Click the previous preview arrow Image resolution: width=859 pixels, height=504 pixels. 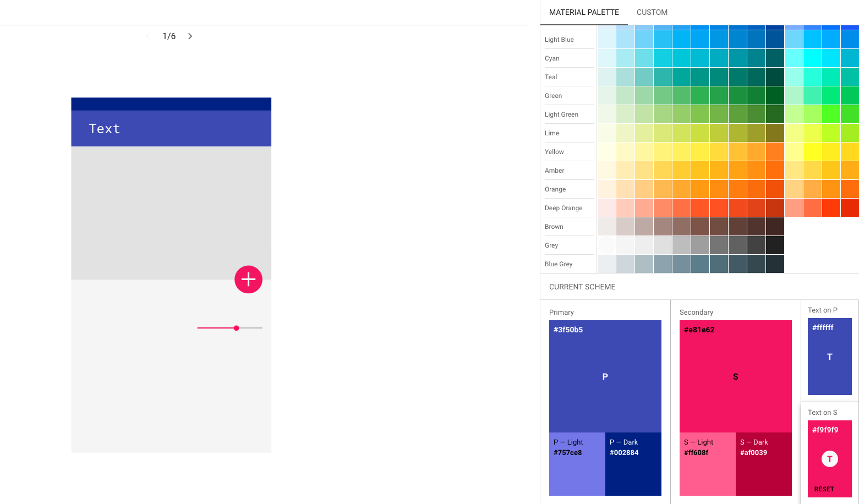point(147,36)
